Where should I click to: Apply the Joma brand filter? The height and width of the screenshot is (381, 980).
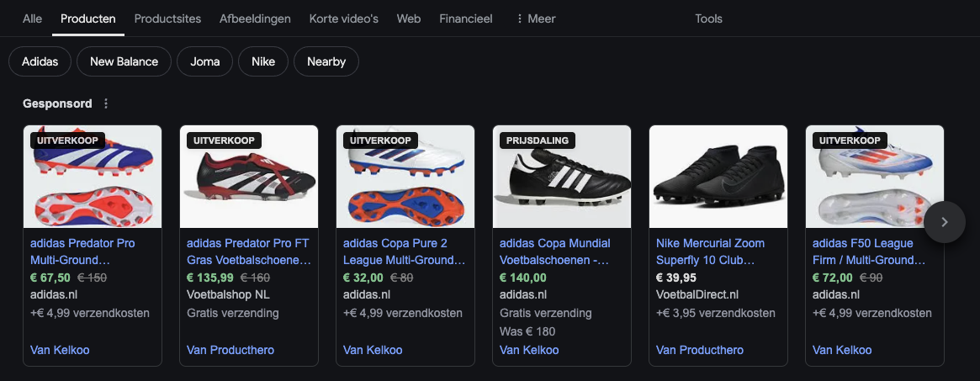(205, 61)
